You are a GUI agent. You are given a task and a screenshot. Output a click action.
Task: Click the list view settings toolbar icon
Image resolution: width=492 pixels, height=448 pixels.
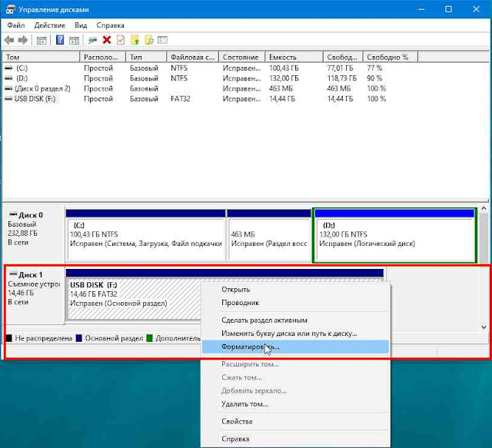pyautogui.click(x=162, y=40)
